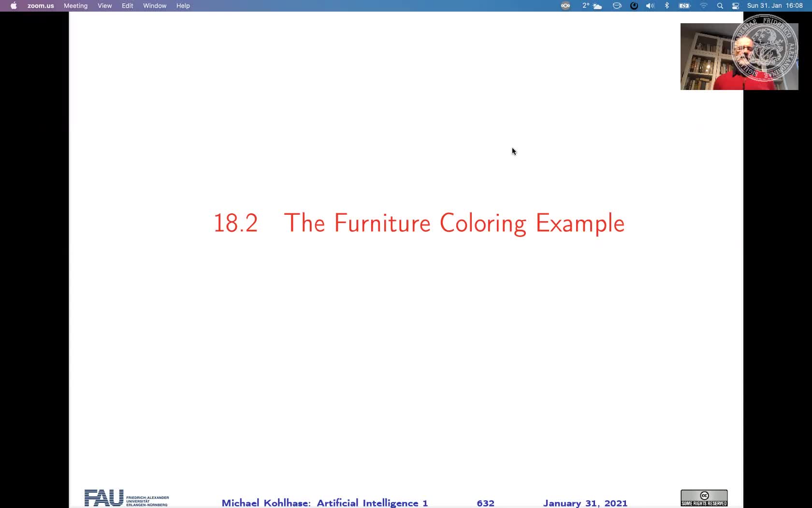This screenshot has width=812, height=508.
Task: Click the Bluetooth status icon
Action: [x=667, y=6]
